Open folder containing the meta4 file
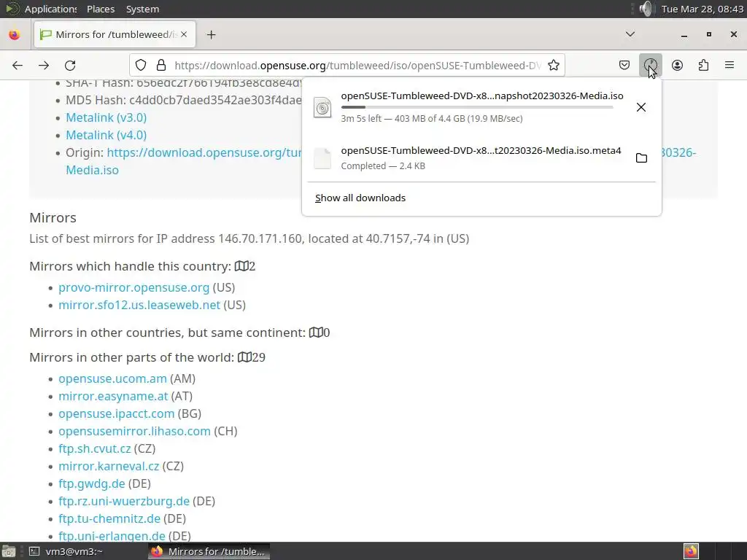The height and width of the screenshot is (560, 747). 641,158
